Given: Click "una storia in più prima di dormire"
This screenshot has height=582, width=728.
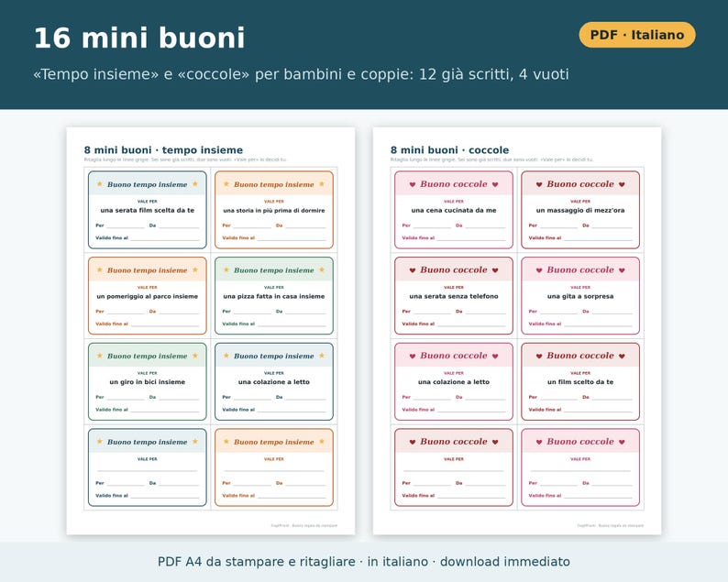Looking at the screenshot, I should [274, 210].
